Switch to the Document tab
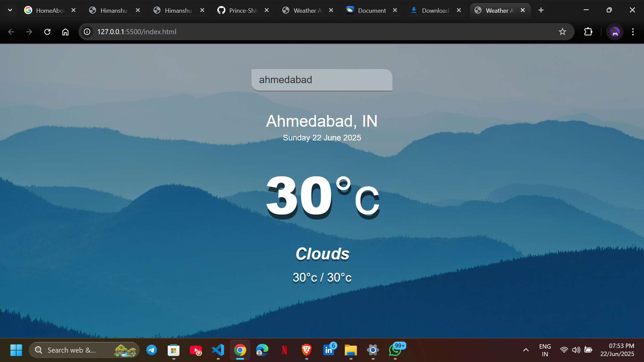The image size is (644, 362). [x=369, y=10]
